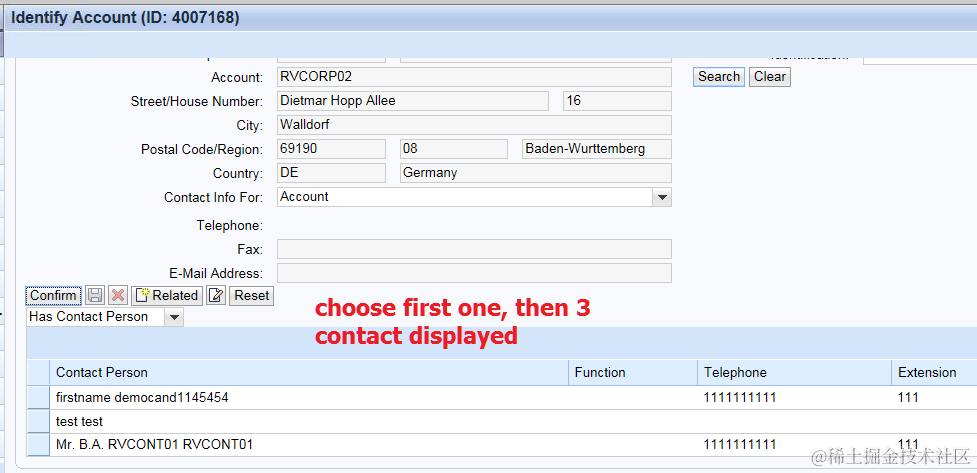Click telephone 1111111111 in democand1145454 row
The height and width of the screenshot is (473, 977).
pos(740,398)
